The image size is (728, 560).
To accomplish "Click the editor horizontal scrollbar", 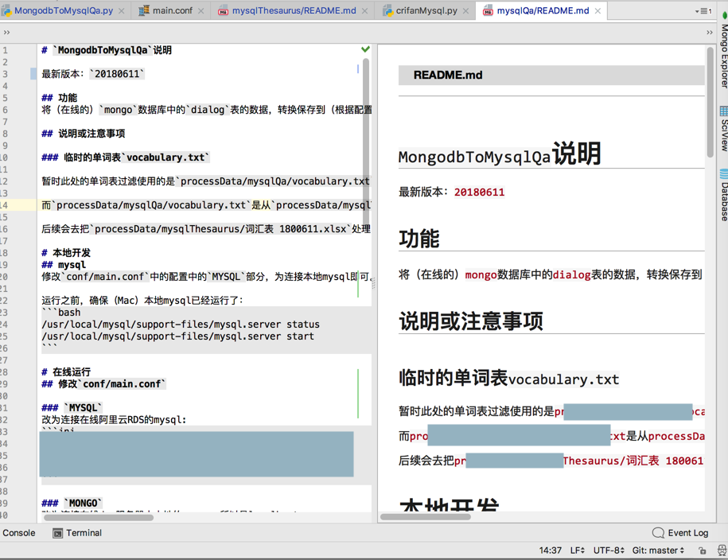I will click(x=99, y=517).
